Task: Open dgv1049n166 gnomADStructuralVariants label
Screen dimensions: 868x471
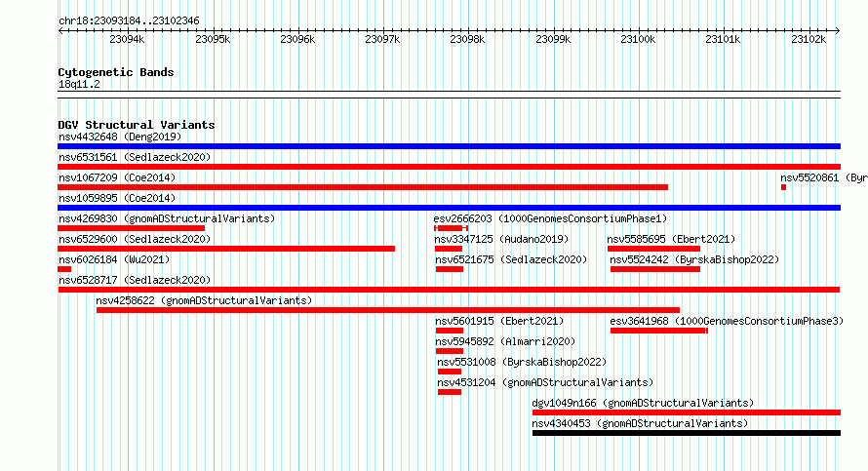Action: 643,403
